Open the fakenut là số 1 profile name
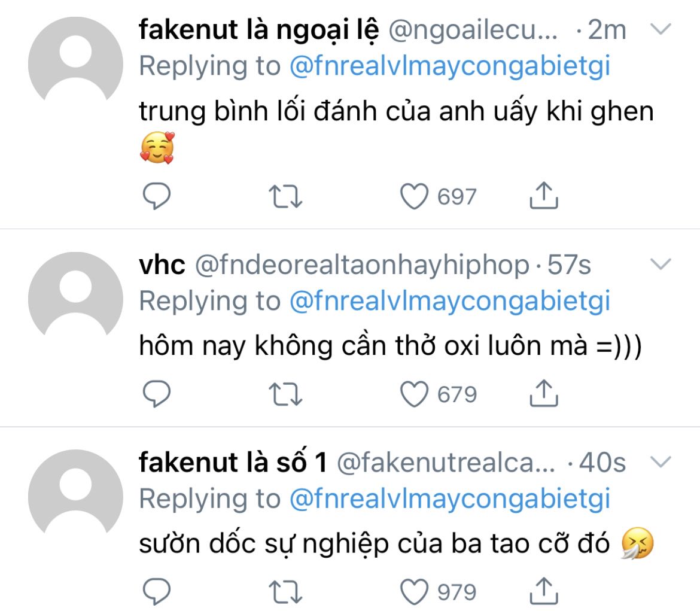This screenshot has width=700, height=611. coord(233,462)
